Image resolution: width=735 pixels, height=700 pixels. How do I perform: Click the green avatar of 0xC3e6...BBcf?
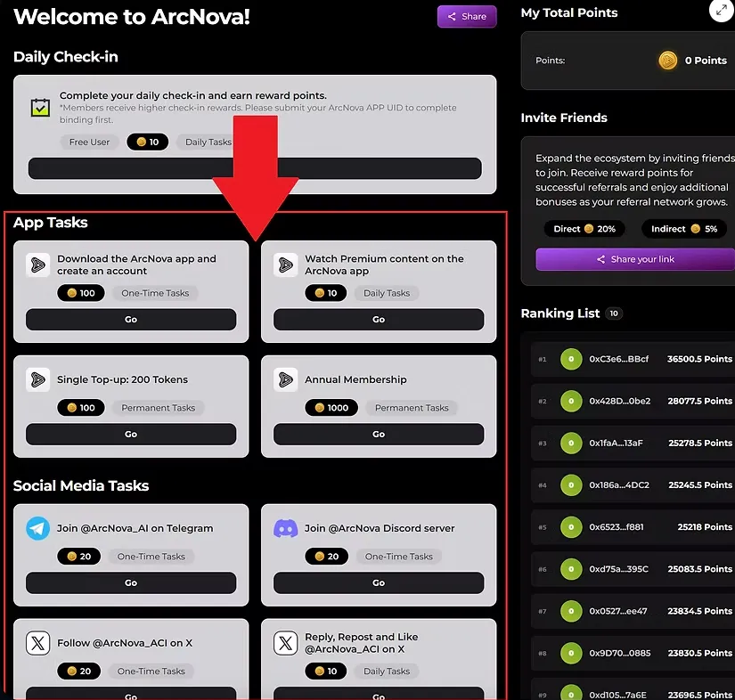[571, 360]
